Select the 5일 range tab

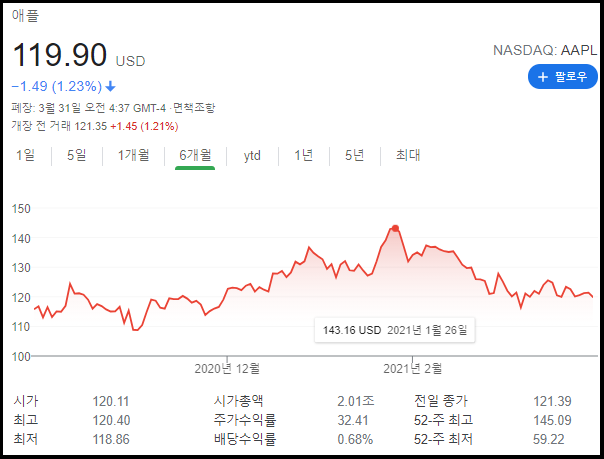click(77, 155)
